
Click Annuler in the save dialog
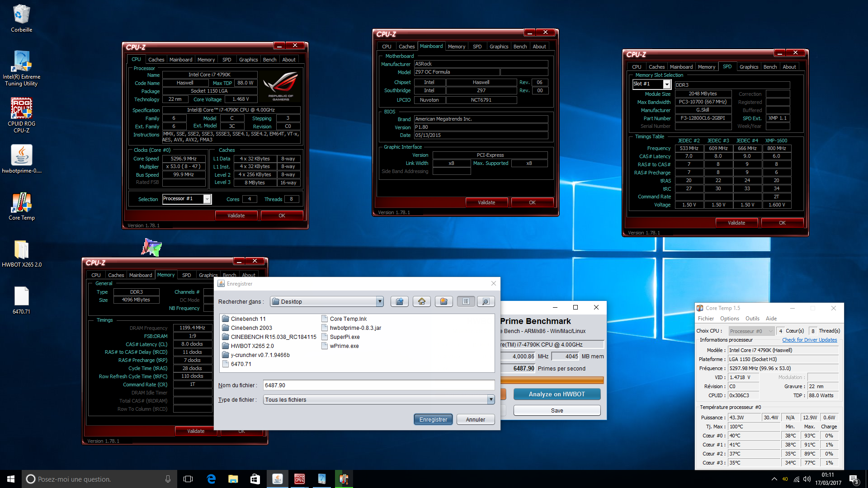point(476,419)
